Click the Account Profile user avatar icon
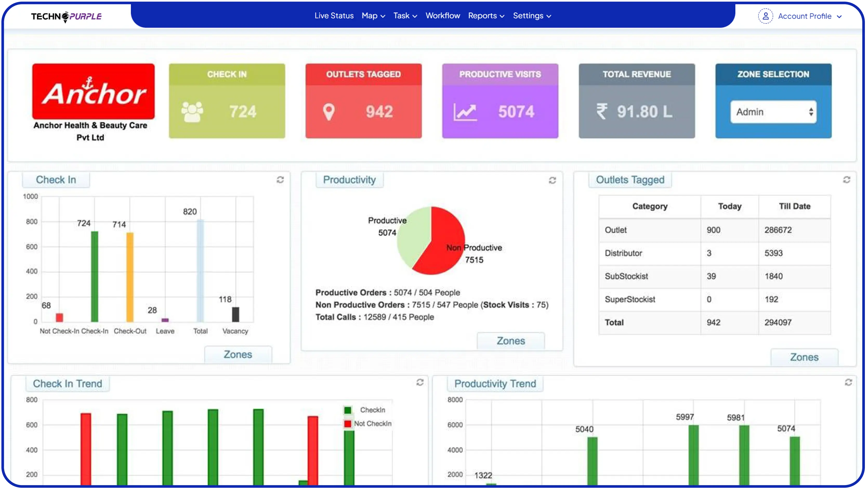This screenshot has width=868, height=489. click(x=765, y=16)
